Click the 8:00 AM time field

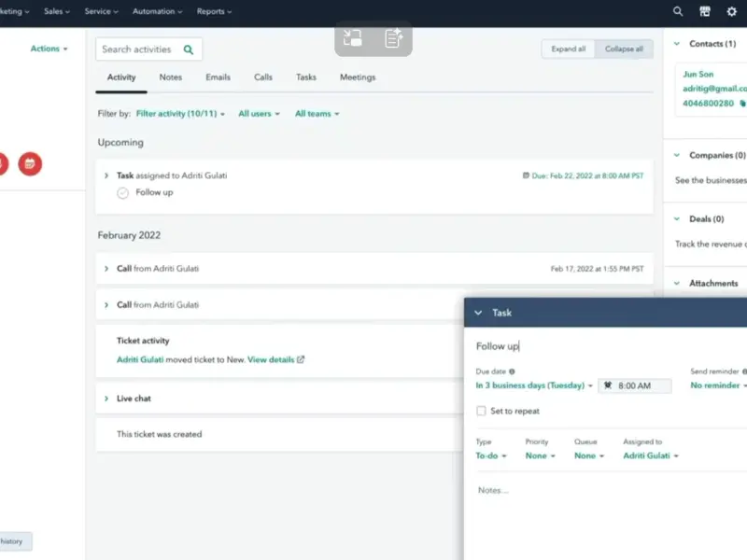pos(635,385)
